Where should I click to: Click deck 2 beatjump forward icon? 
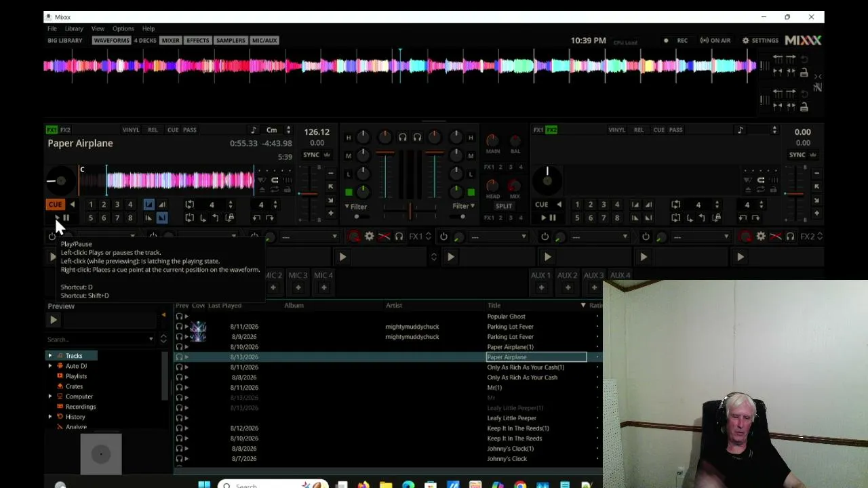click(756, 218)
